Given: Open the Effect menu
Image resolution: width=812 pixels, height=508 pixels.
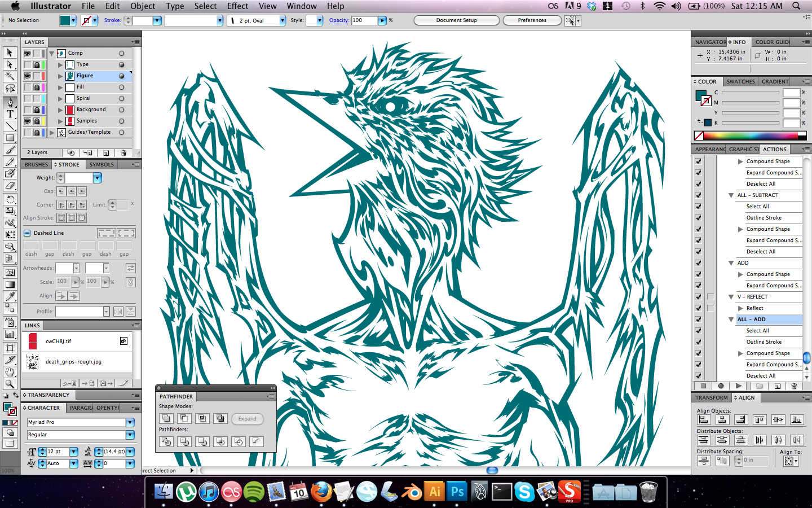Looking at the screenshot, I should (237, 6).
